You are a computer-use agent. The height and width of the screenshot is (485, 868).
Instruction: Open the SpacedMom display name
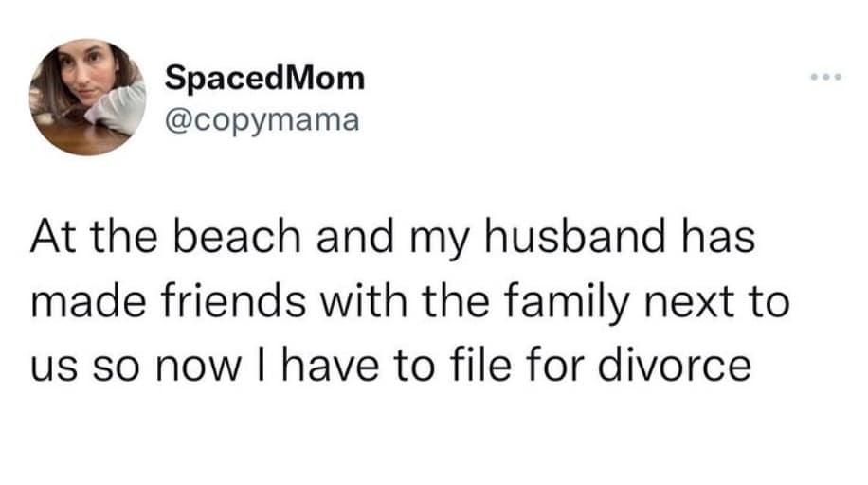pyautogui.click(x=264, y=77)
